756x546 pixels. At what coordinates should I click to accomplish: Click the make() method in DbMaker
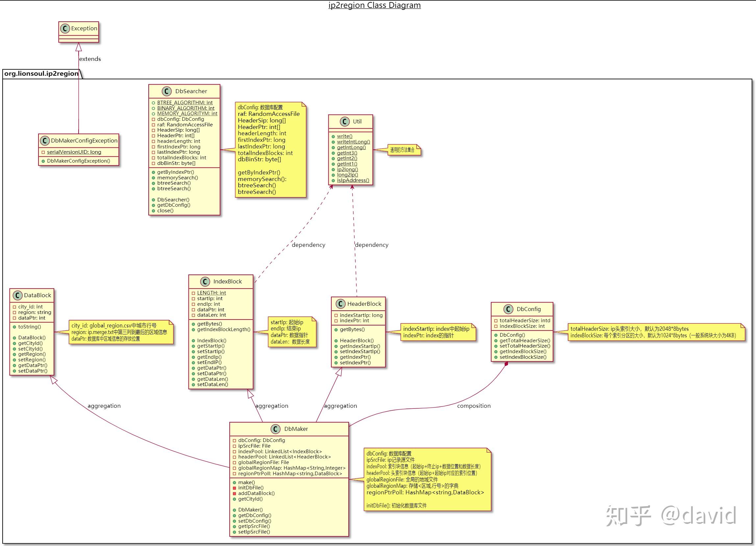(x=246, y=482)
